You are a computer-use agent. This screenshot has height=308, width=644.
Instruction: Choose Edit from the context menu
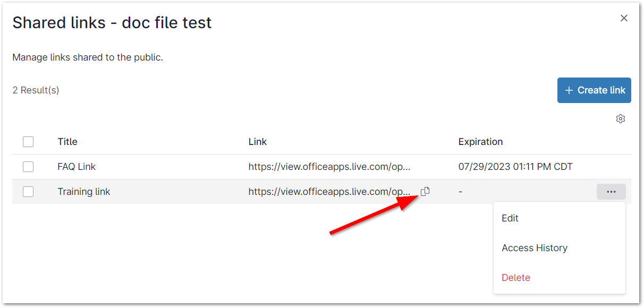coord(510,218)
